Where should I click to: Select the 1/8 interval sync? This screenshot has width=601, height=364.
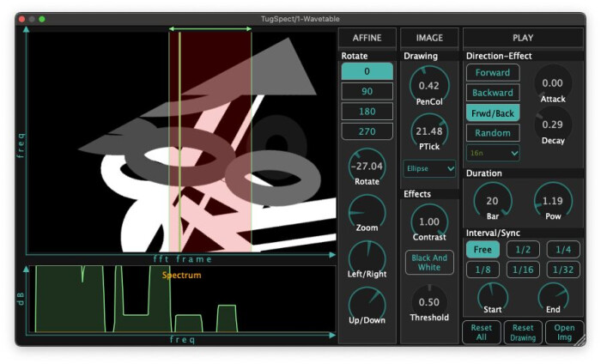point(483,270)
